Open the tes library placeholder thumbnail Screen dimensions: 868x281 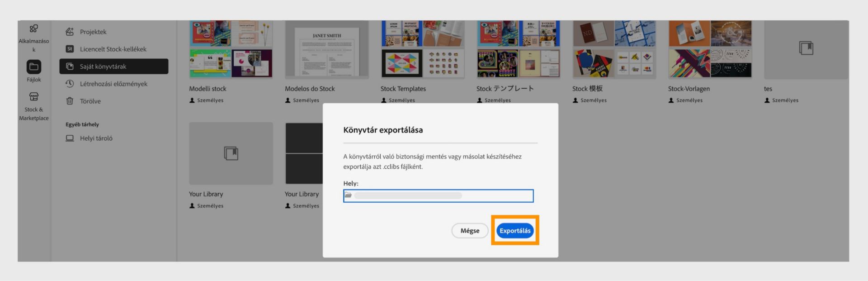pyautogui.click(x=806, y=49)
